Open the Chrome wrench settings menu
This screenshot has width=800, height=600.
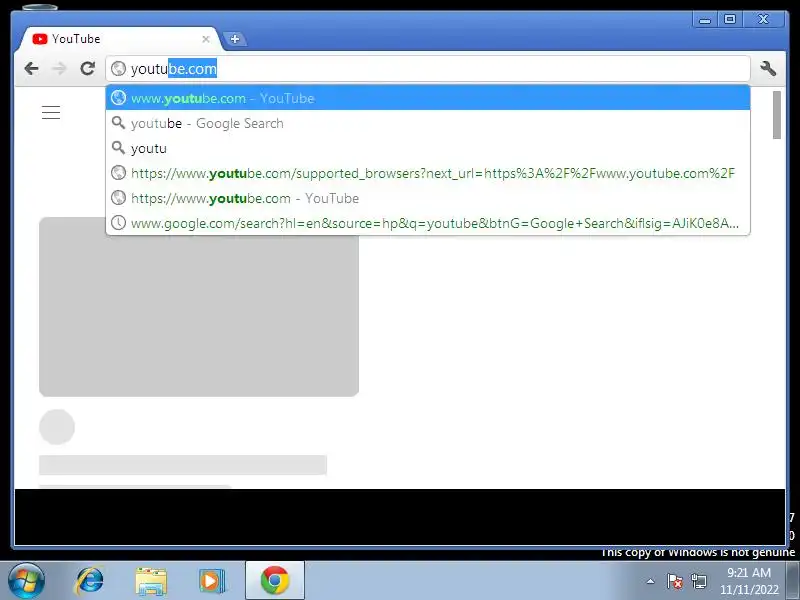point(768,68)
